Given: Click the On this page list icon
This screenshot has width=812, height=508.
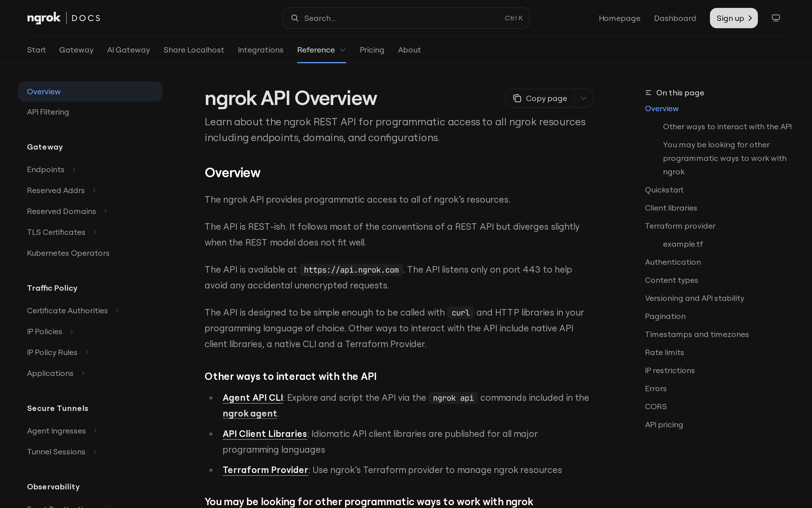Looking at the screenshot, I should 648,93.
